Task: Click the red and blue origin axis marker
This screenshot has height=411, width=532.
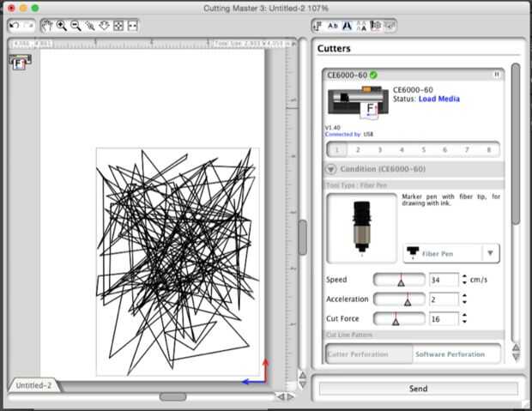Action: (x=257, y=372)
